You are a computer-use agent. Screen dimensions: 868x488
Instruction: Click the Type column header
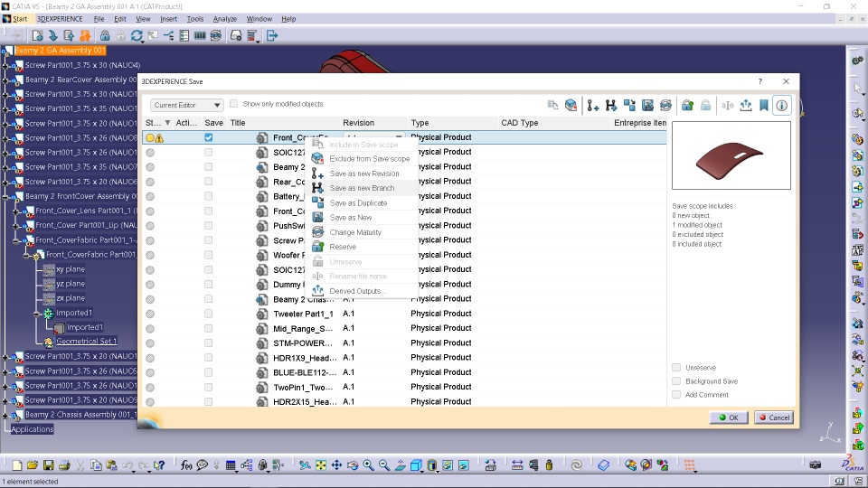pyautogui.click(x=453, y=123)
